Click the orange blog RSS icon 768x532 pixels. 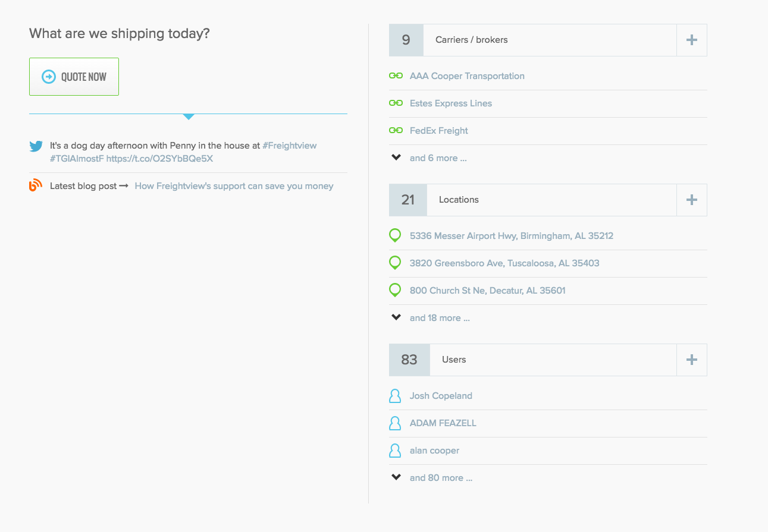[36, 185]
